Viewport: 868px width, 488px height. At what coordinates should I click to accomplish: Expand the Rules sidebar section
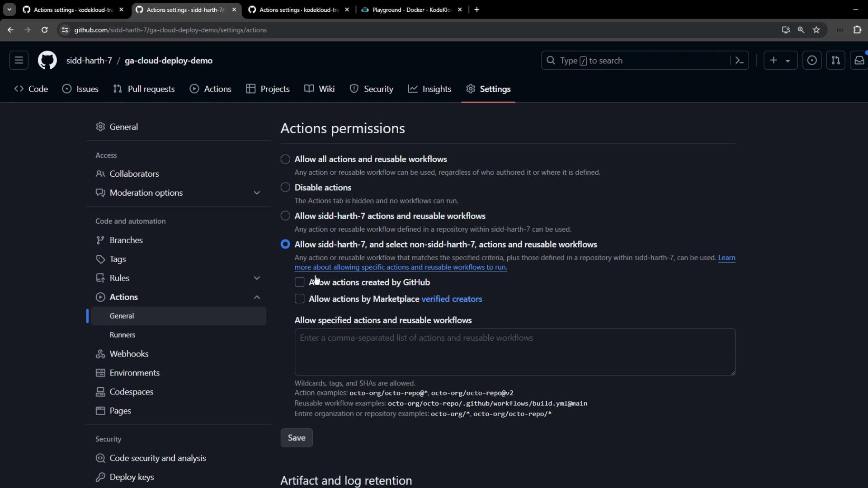[x=257, y=278]
